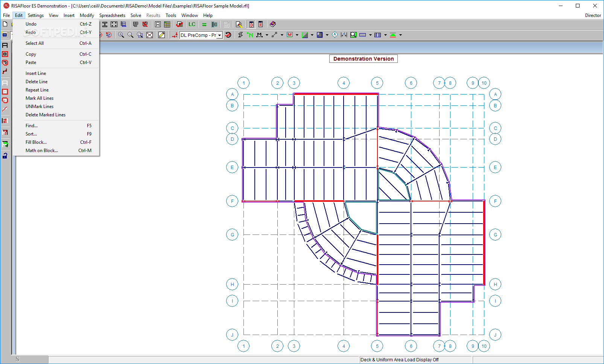Toggle the green N point labels button
The width and height of the screenshot is (604, 364).
250,35
